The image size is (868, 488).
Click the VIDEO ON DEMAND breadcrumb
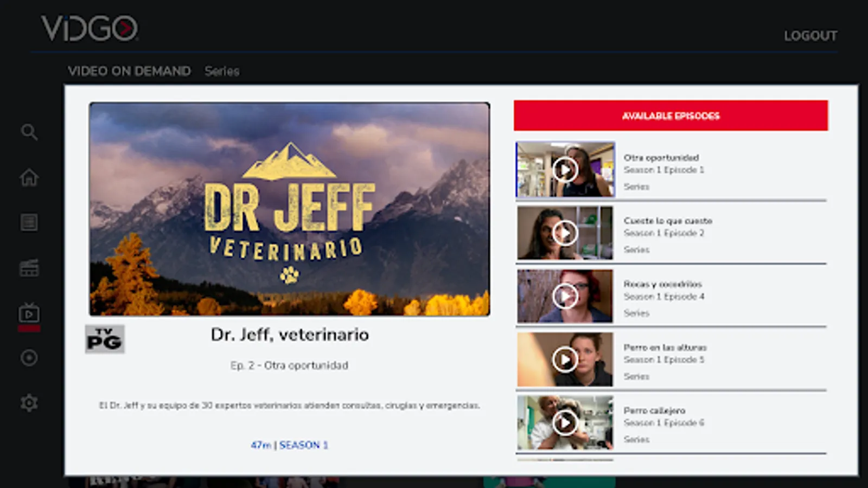click(x=129, y=71)
